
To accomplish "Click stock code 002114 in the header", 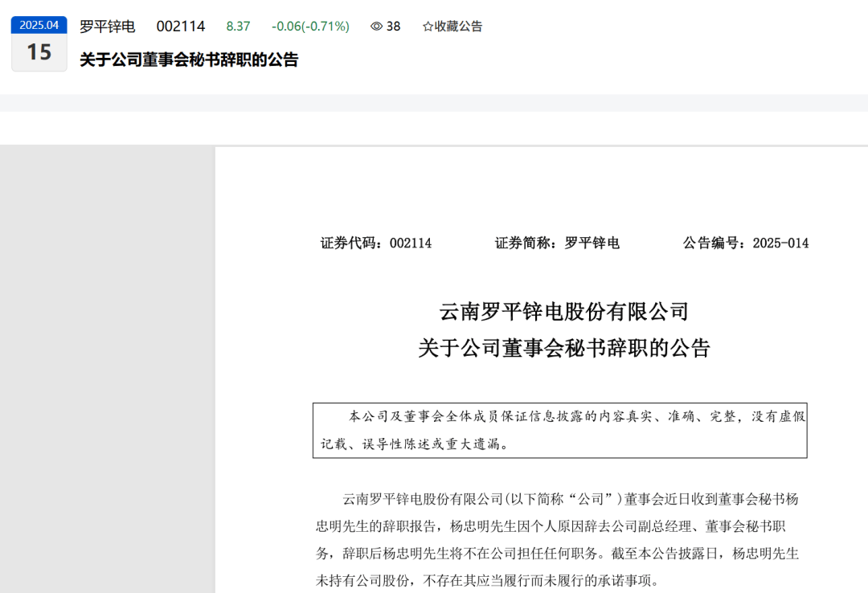I will click(181, 27).
